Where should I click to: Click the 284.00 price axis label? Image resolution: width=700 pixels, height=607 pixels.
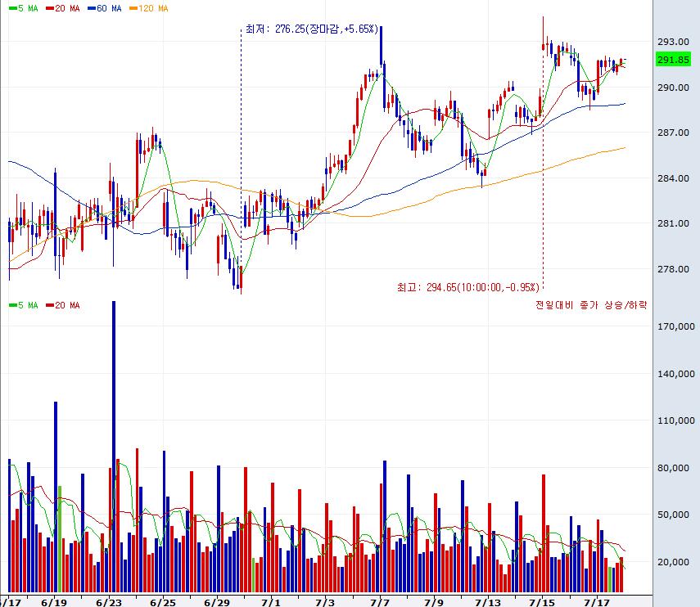[x=673, y=178]
